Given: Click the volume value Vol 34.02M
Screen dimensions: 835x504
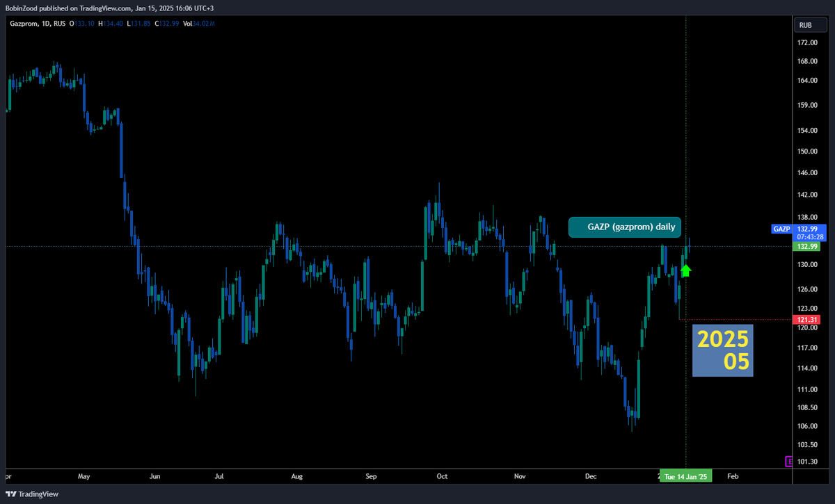Looking at the screenshot, I should click(x=199, y=24).
